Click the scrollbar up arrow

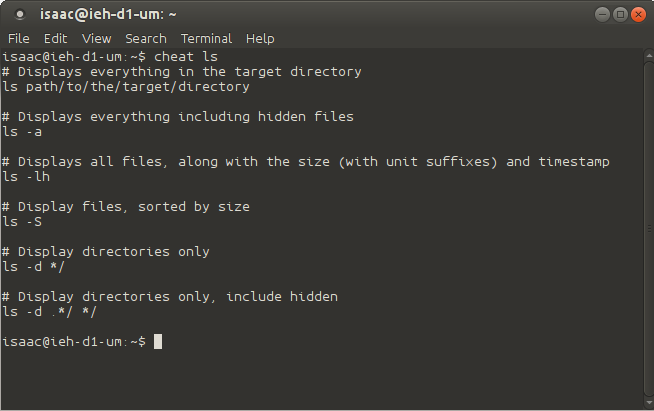point(649,55)
